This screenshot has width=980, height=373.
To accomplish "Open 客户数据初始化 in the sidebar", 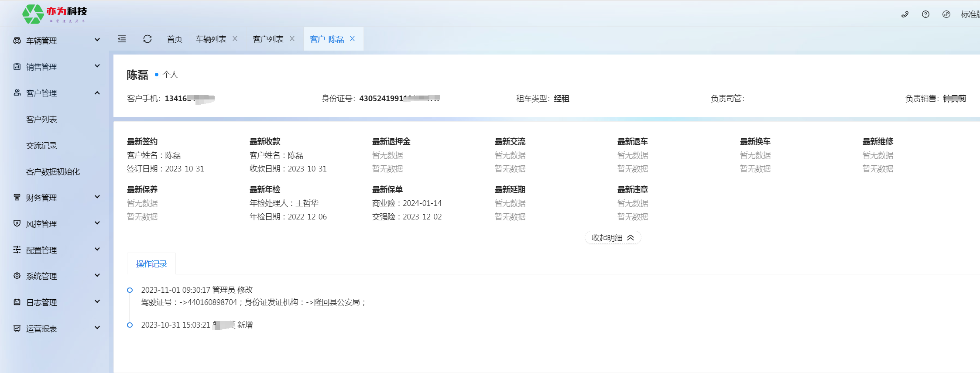I will [x=53, y=171].
